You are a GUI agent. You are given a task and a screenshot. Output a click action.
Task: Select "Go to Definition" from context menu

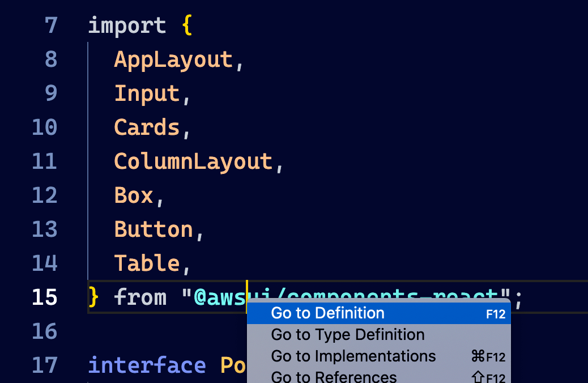click(x=326, y=312)
